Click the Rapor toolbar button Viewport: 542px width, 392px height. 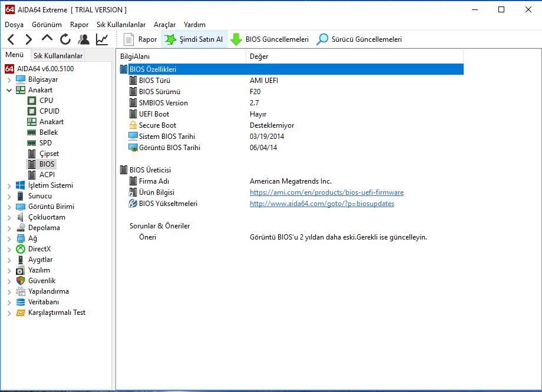pos(140,39)
